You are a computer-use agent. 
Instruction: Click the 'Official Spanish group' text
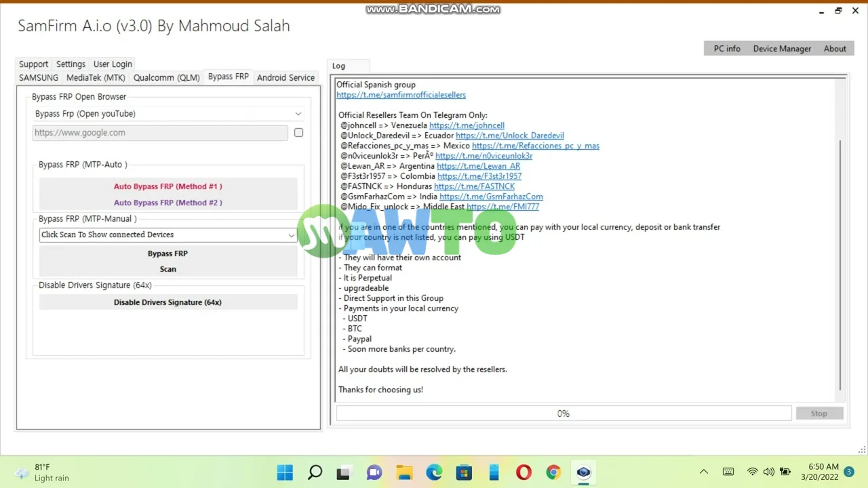376,85
